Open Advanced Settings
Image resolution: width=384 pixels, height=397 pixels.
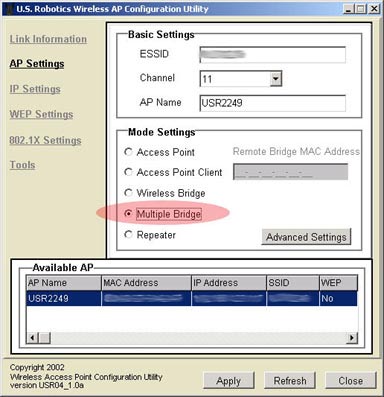[x=306, y=237]
